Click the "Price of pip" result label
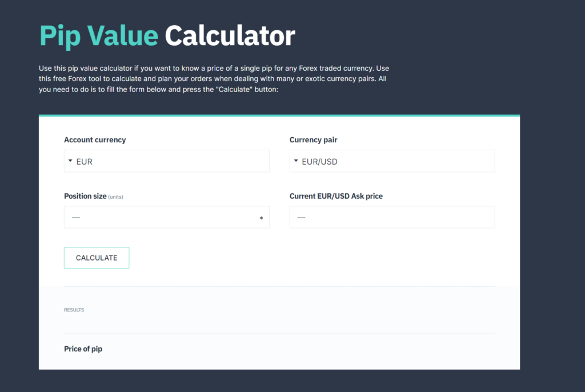This screenshot has width=585, height=392. pyautogui.click(x=83, y=349)
